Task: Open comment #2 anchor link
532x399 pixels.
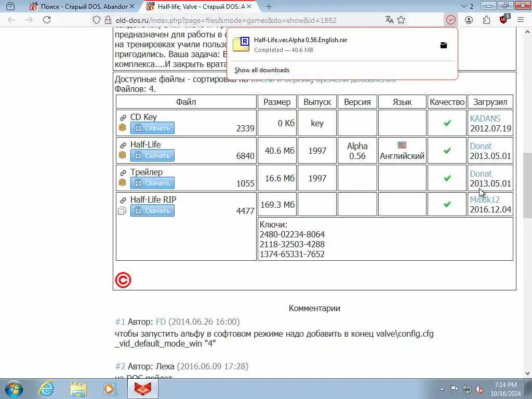Action: click(x=120, y=366)
